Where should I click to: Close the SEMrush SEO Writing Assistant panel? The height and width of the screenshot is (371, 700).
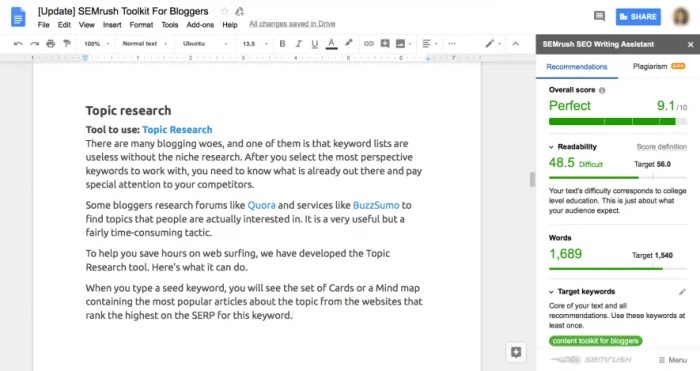click(x=691, y=45)
